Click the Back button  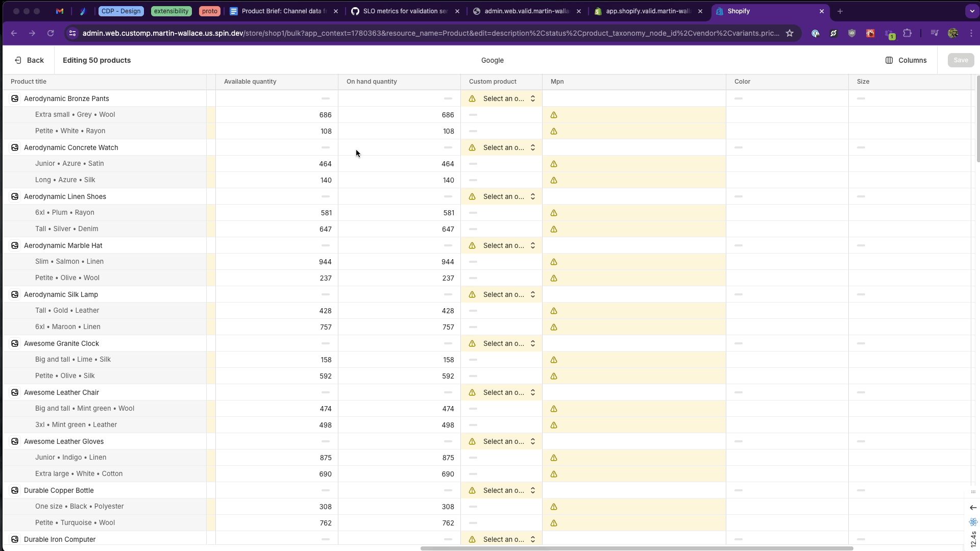(x=29, y=60)
